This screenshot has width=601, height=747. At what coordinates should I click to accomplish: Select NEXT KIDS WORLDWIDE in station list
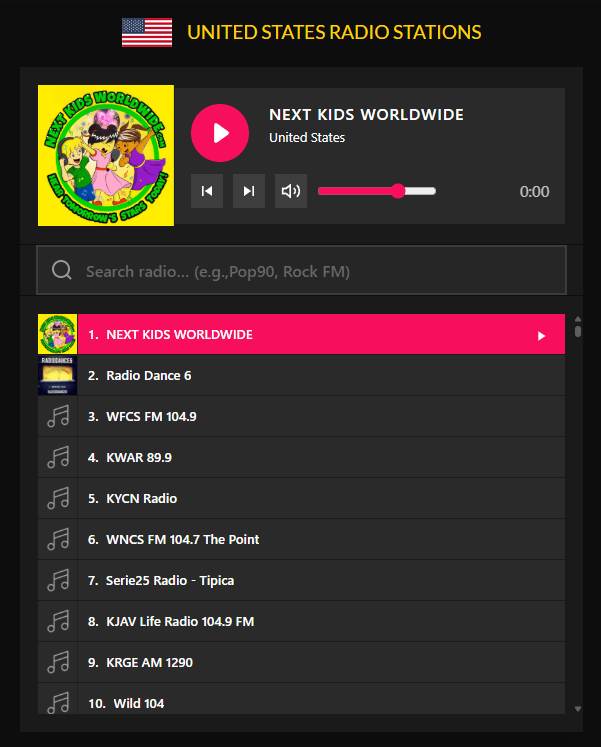tap(180, 335)
